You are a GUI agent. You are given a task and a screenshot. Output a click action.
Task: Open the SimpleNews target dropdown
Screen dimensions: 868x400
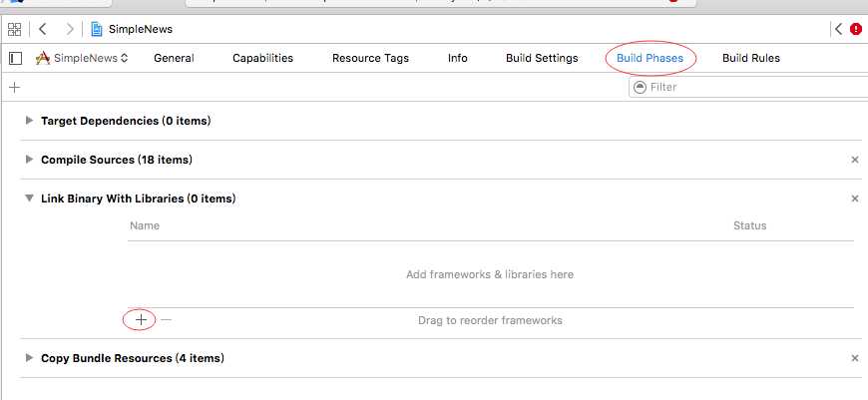[84, 58]
